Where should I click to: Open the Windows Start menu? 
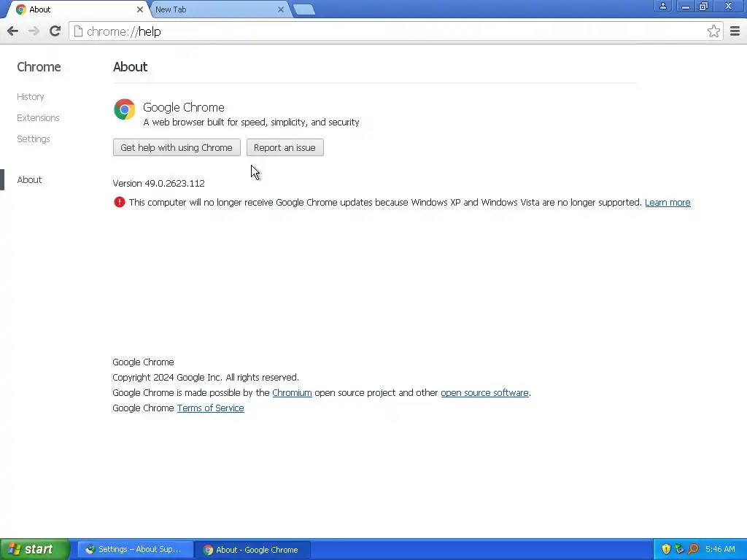(x=35, y=550)
